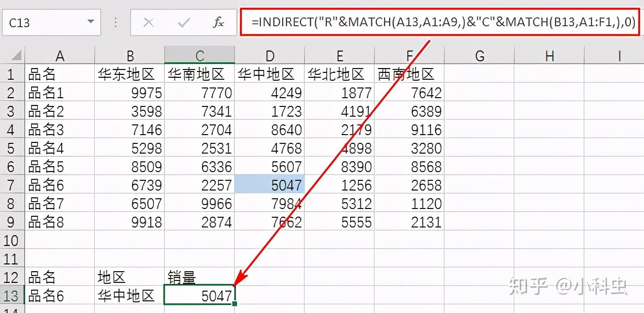Click inside the INDIRECT formula bar
The image size is (644, 313).
click(440, 22)
